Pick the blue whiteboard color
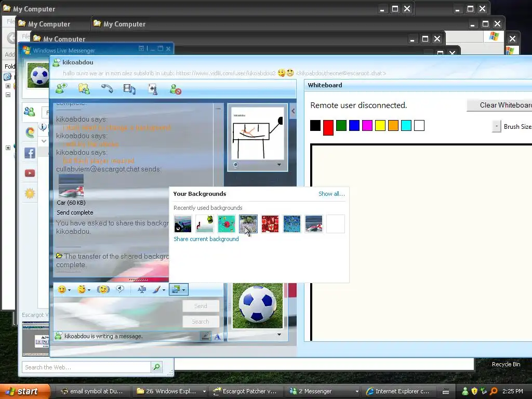The width and height of the screenshot is (532, 399). (x=354, y=126)
